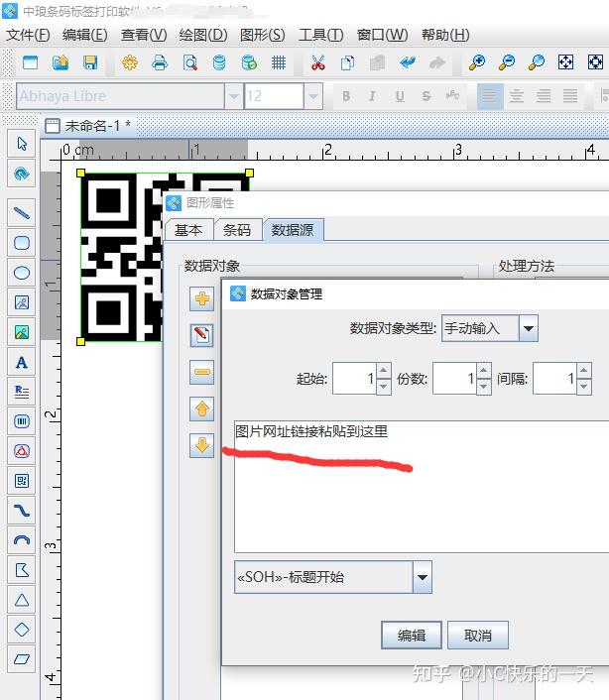
Task: Open the 文件(F) menu
Action: [x=28, y=35]
